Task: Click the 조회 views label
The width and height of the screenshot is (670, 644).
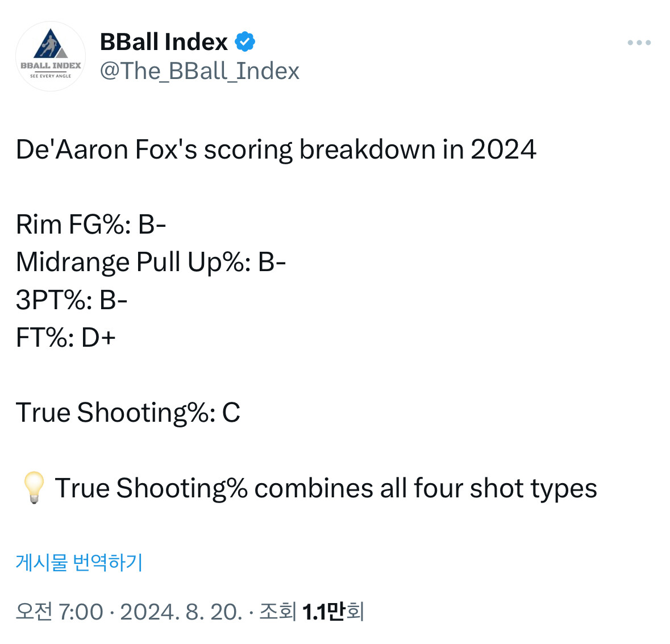Action: [x=278, y=612]
